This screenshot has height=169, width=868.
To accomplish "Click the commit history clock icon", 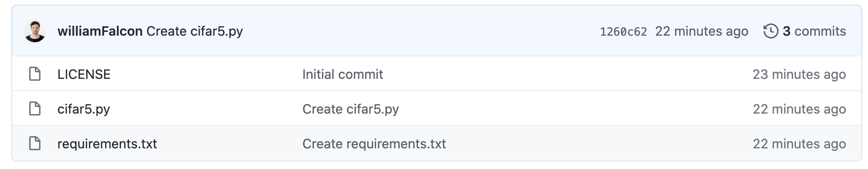I will [771, 31].
